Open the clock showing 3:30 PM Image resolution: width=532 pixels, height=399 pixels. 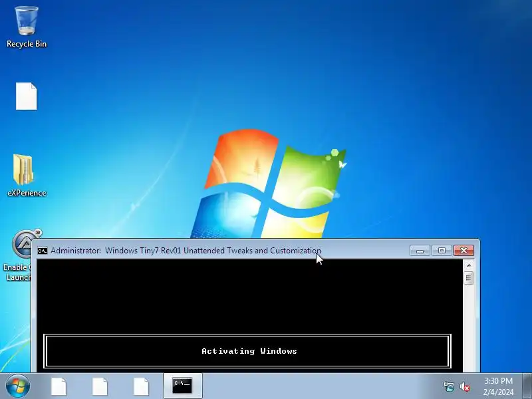pyautogui.click(x=498, y=386)
